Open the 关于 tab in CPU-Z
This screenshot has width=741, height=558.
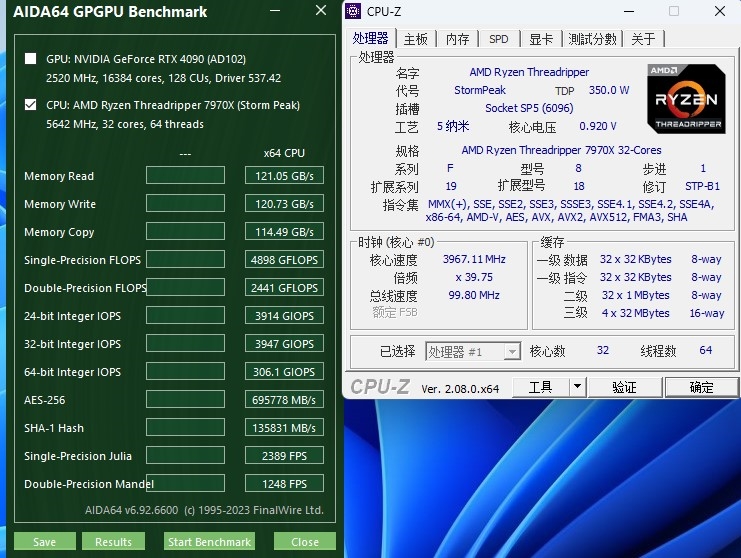pos(643,39)
